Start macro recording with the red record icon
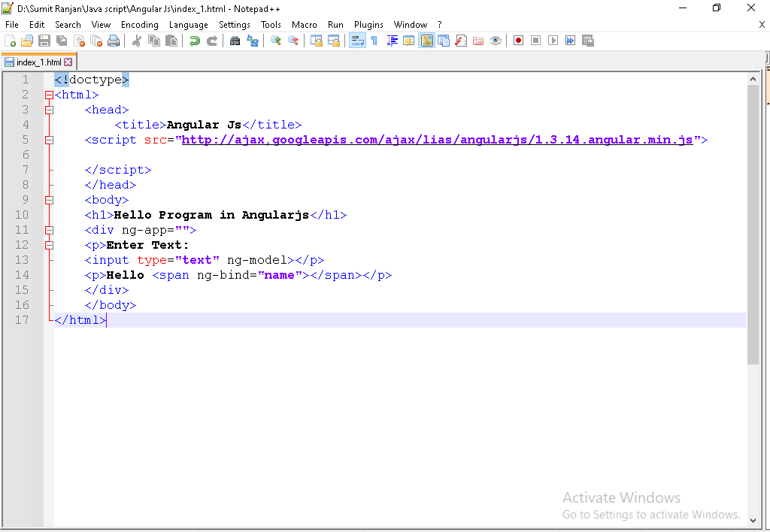Screen dimensions: 770x532 518,41
